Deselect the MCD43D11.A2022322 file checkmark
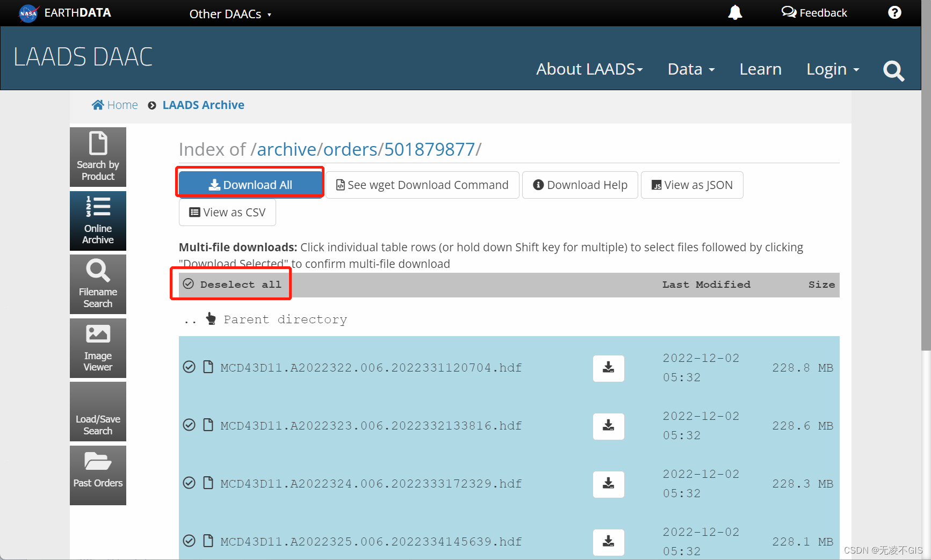 [189, 367]
